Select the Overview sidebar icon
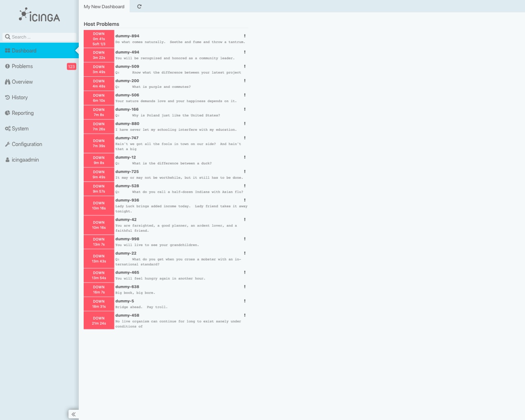Screen dimensions: 525x420 click(x=7, y=82)
